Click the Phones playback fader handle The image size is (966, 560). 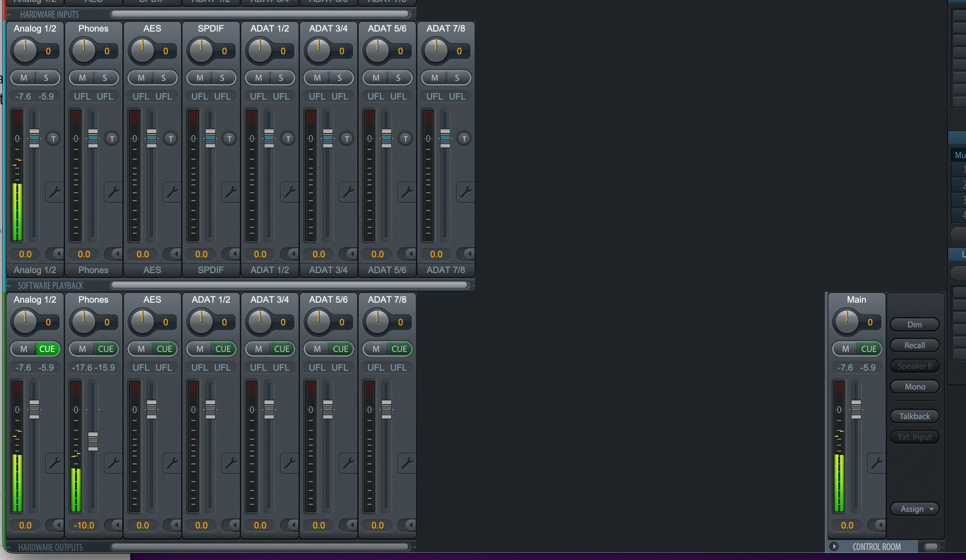coord(93,441)
